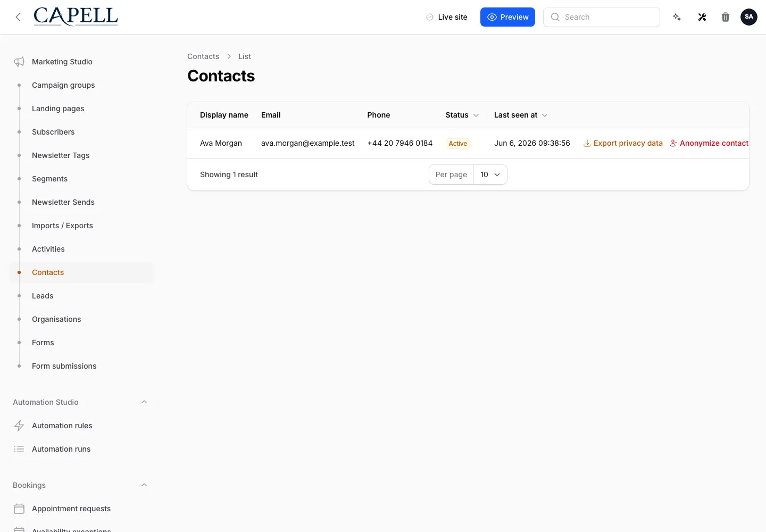This screenshot has width=766, height=532.
Task: Click the back arrow beside the logo
Action: coord(18,17)
